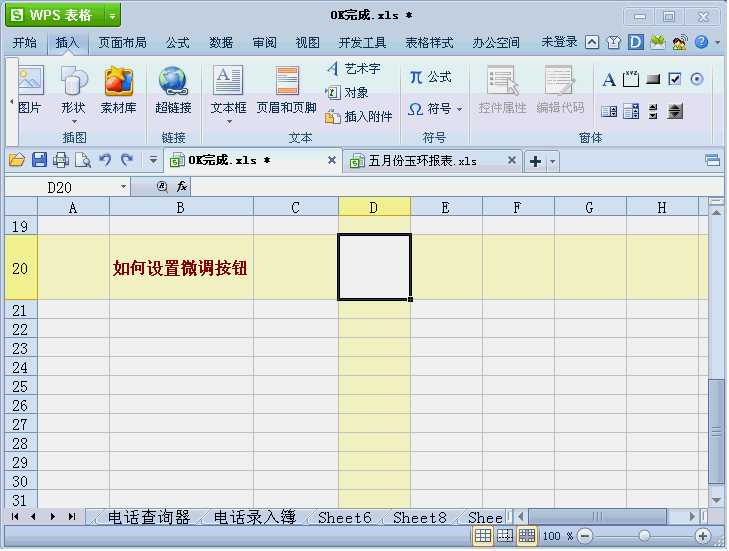
Task: Insert an 对象 object
Action: [x=347, y=93]
